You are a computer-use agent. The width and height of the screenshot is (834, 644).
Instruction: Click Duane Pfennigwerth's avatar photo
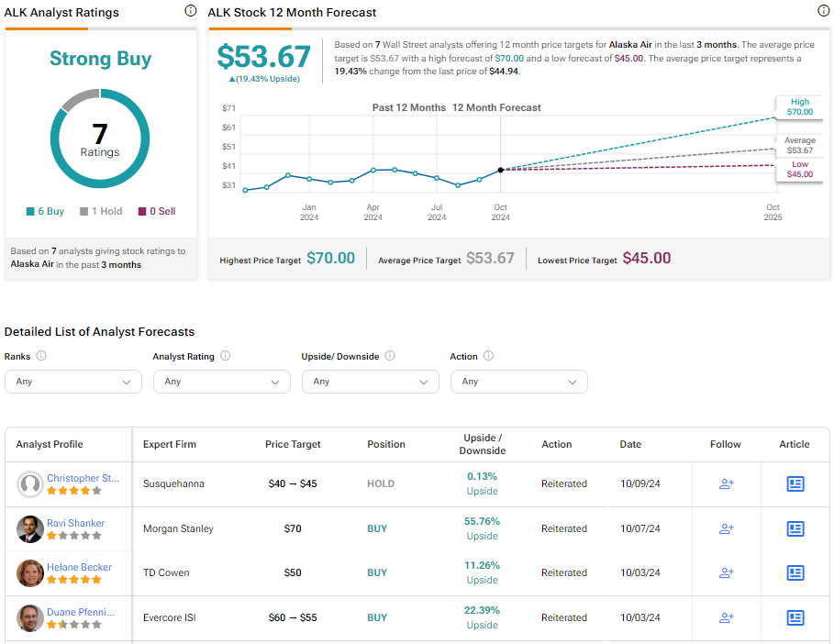29,617
